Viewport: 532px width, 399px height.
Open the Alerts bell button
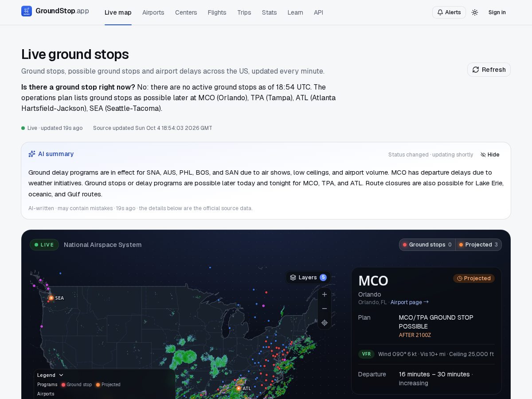[x=449, y=12]
